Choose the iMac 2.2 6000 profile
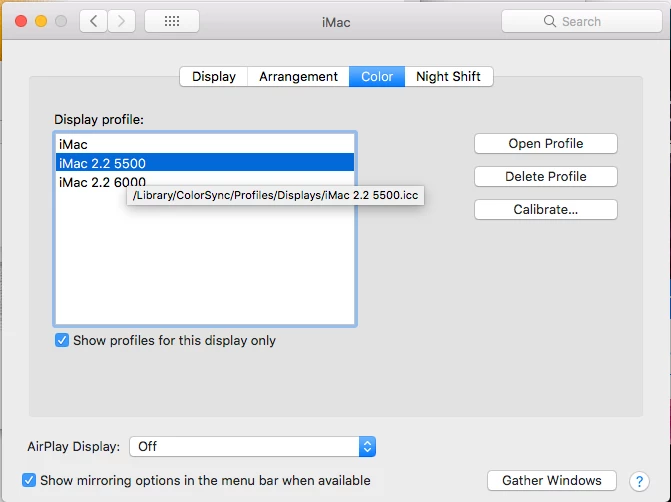This screenshot has width=671, height=502. (205, 182)
